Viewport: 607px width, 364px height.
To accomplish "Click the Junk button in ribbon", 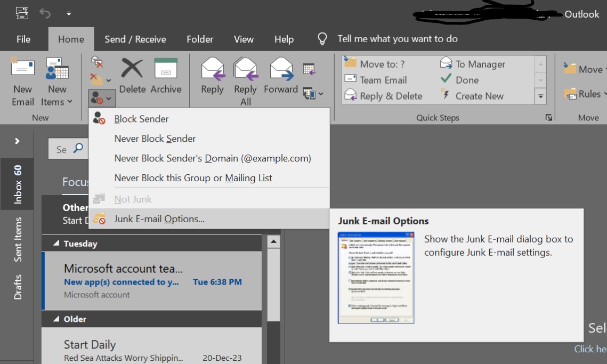I will (x=101, y=99).
